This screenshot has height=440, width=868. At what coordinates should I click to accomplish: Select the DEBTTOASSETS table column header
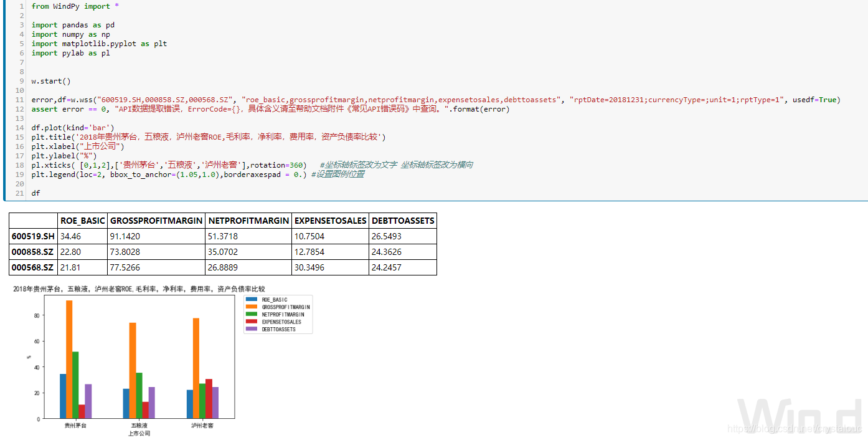point(403,221)
